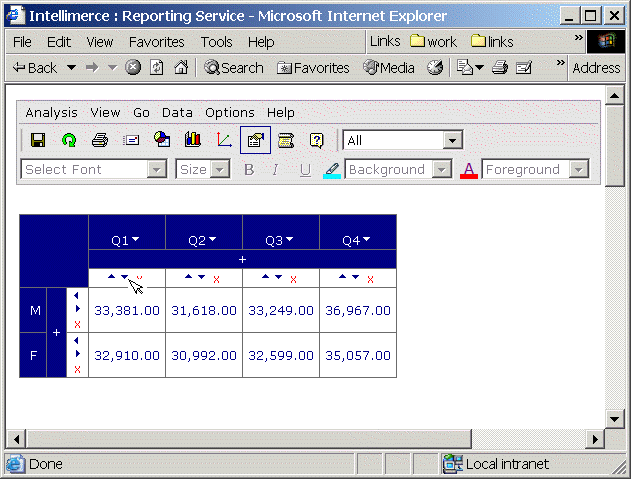Open the Data menu
Screen dimensions: 631x479
pos(177,112)
